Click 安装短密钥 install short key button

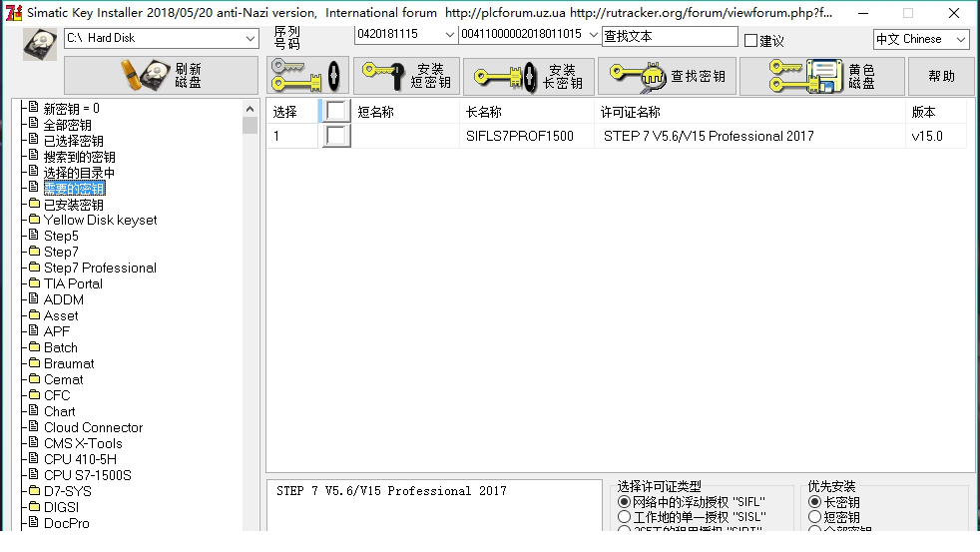click(406, 76)
